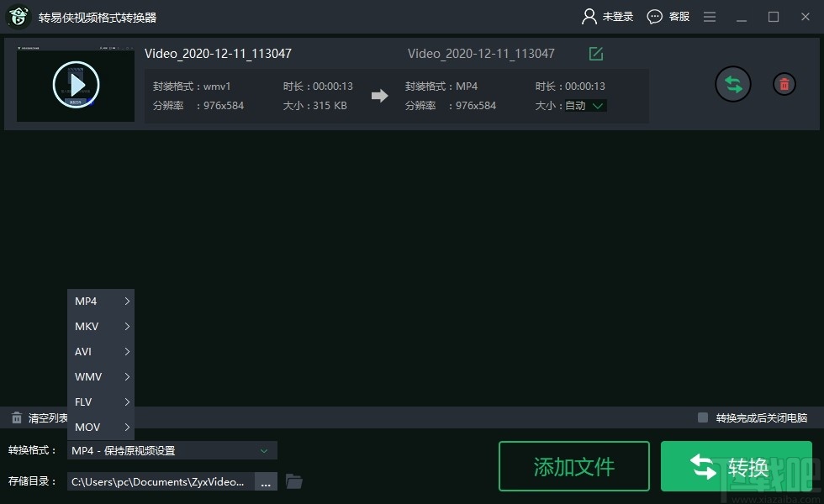Expand the MKV format submenu
This screenshot has height=504, width=824.
(x=101, y=326)
